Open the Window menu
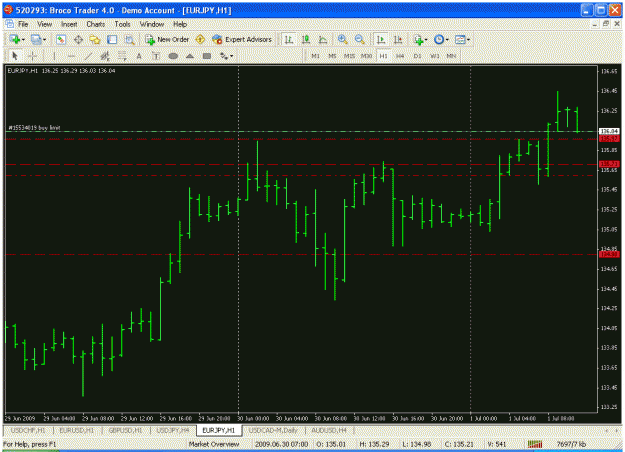 [x=151, y=24]
